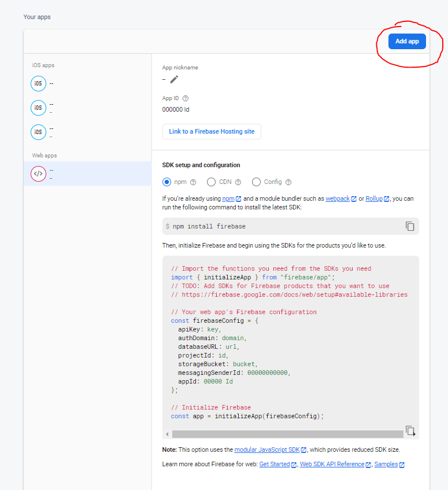Copy the firebaseConfig code snippet
Image resolution: width=448 pixels, height=490 pixels.
click(x=410, y=430)
